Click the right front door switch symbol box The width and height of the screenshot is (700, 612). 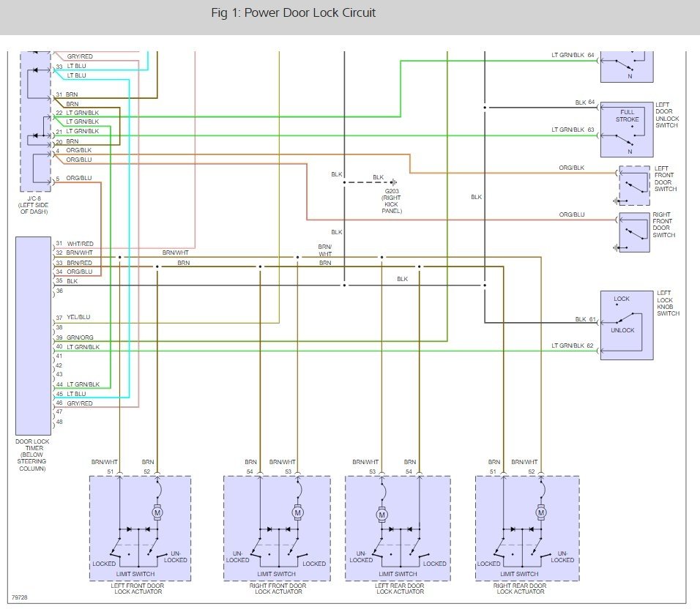634,233
